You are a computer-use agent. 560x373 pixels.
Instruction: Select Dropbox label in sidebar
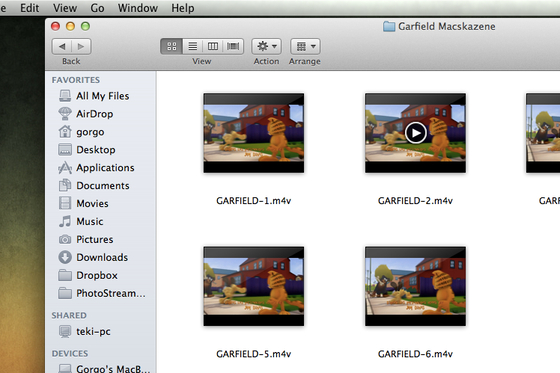(x=97, y=275)
